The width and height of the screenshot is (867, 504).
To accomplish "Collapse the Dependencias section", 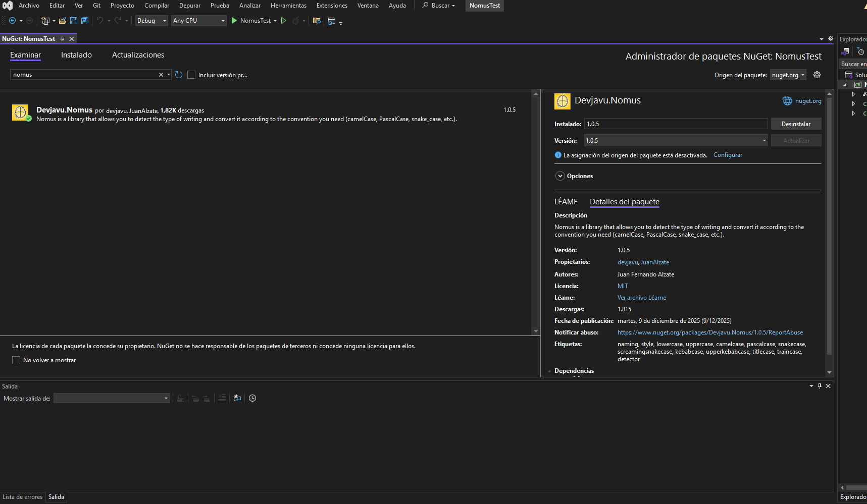I will (x=550, y=371).
